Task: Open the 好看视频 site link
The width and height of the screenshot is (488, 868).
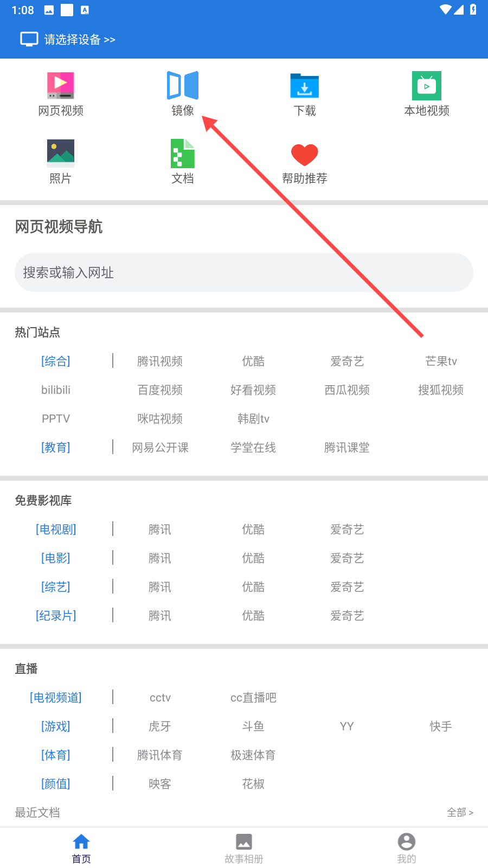Action: pyautogui.click(x=253, y=390)
